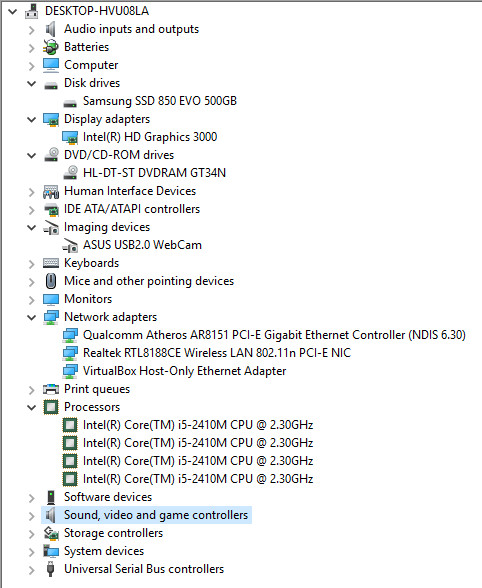Click the Human Interface Devices icon
The width and height of the screenshot is (482, 588).
tap(51, 191)
